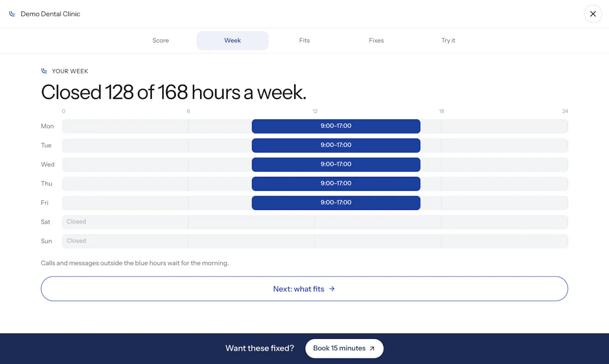Close the report with the X button
Screen dimensions: 609x364
(x=593, y=14)
